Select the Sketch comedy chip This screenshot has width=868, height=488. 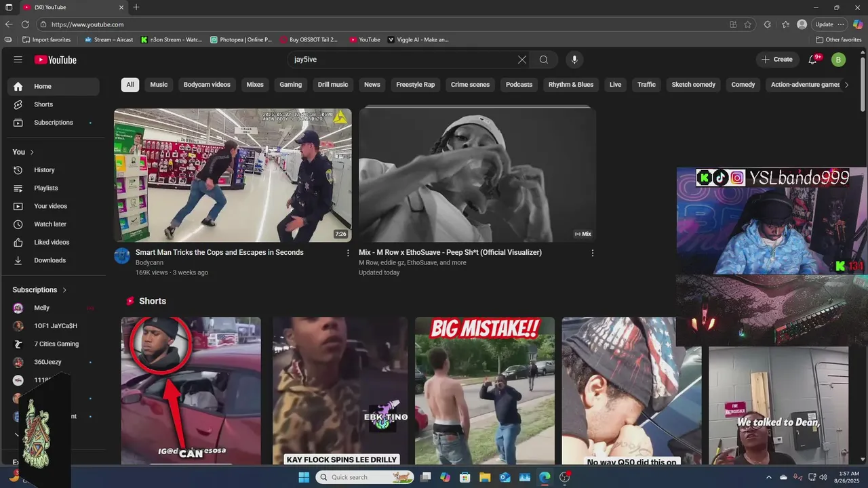694,85
